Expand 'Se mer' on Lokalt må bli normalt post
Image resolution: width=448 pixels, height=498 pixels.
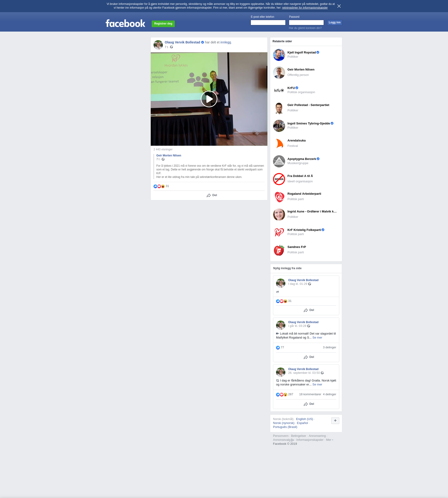[317, 337]
